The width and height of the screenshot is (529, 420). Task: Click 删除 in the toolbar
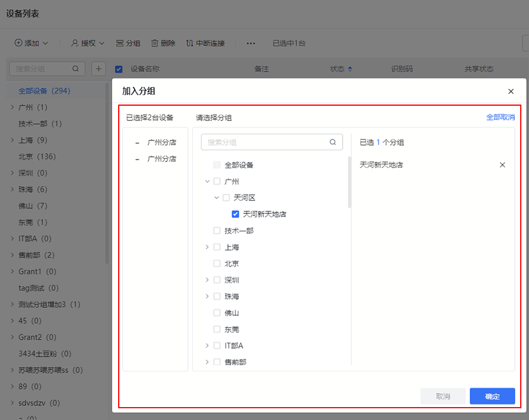coord(163,43)
